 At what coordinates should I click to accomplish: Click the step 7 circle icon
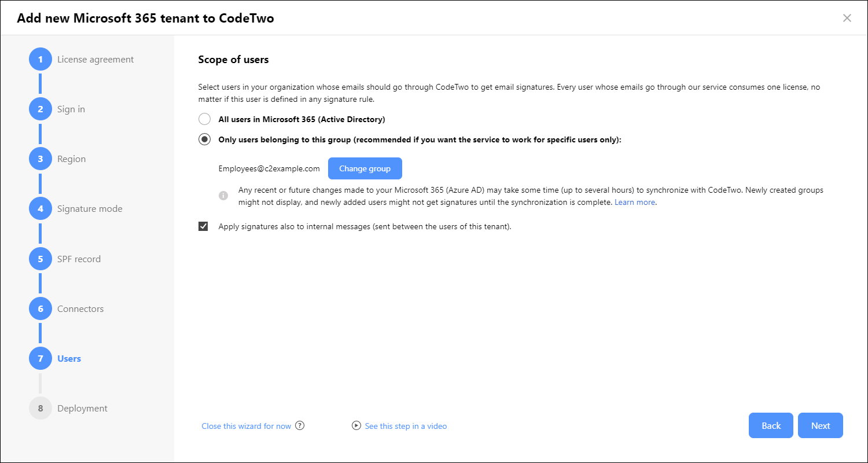pyautogui.click(x=41, y=358)
